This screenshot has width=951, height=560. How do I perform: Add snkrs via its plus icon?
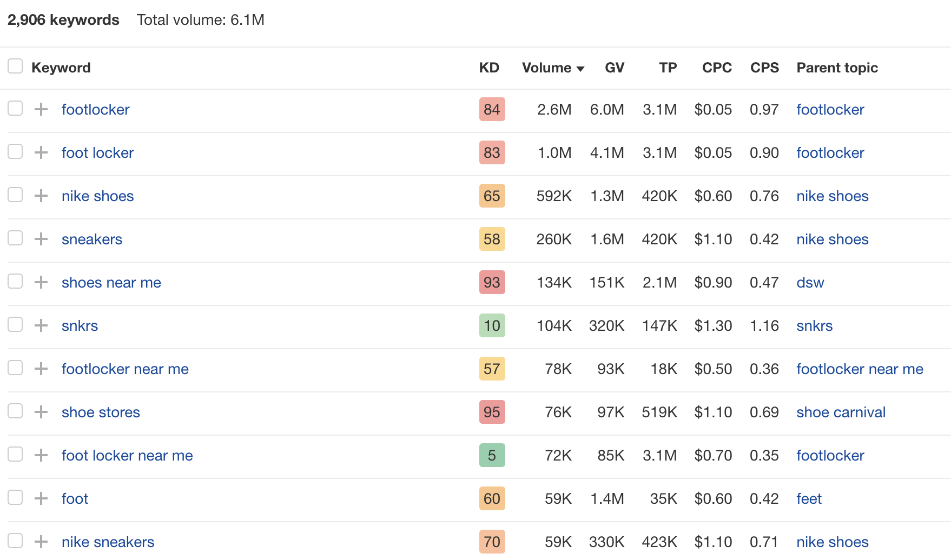click(x=40, y=325)
